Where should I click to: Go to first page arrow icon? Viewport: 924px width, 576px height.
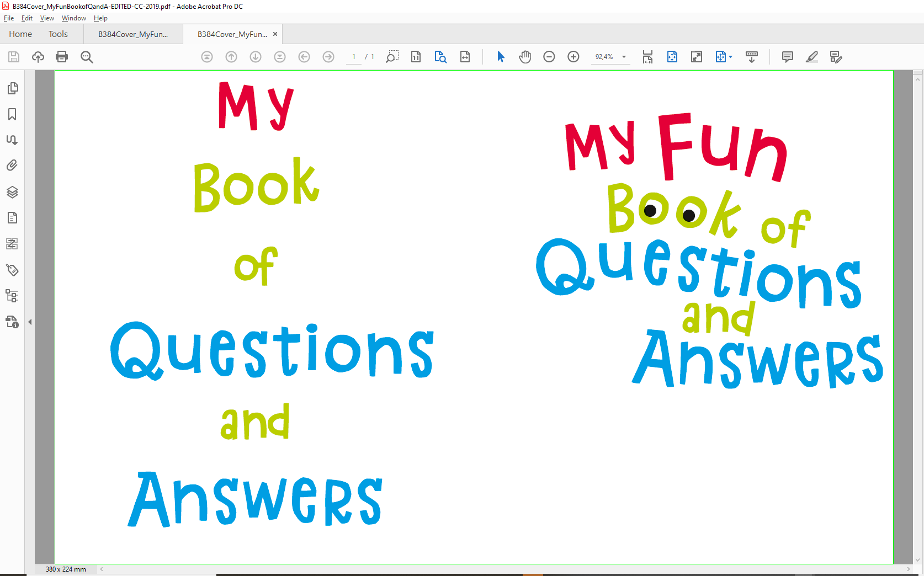coord(207,57)
